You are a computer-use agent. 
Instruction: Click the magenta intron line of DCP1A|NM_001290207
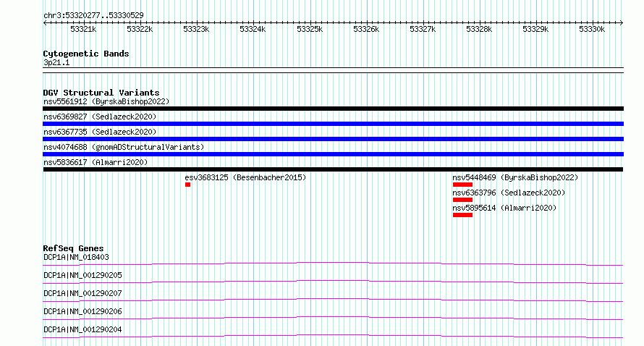tap(333, 300)
